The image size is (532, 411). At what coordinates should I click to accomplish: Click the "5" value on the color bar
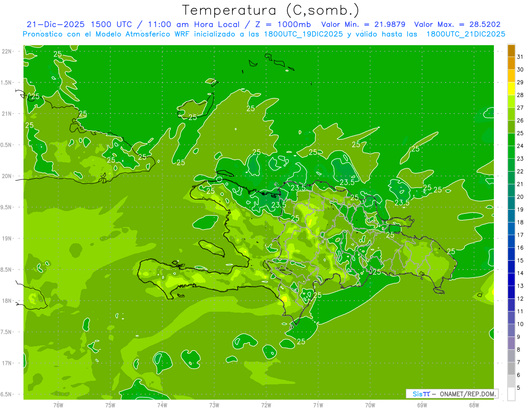(x=519, y=388)
